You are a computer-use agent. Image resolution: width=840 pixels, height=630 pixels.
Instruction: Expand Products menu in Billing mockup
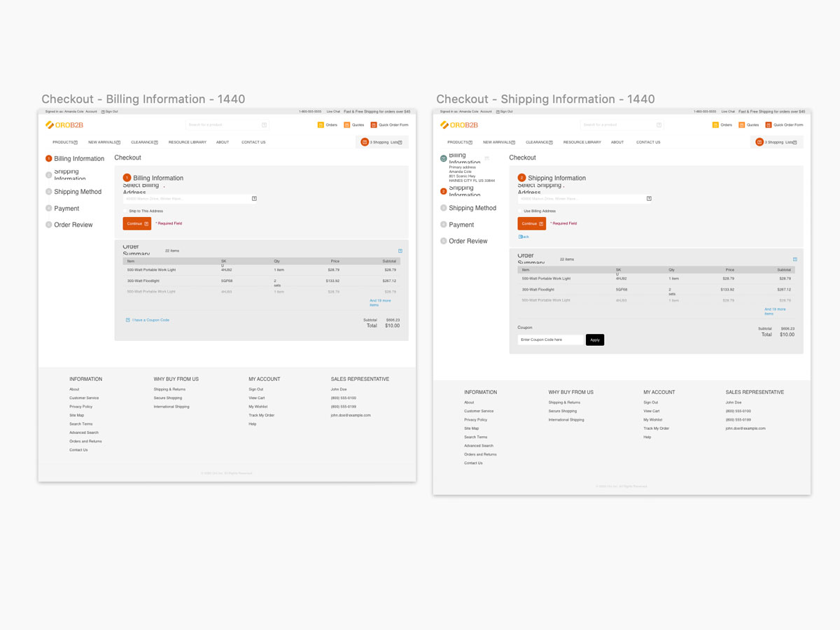click(x=65, y=142)
